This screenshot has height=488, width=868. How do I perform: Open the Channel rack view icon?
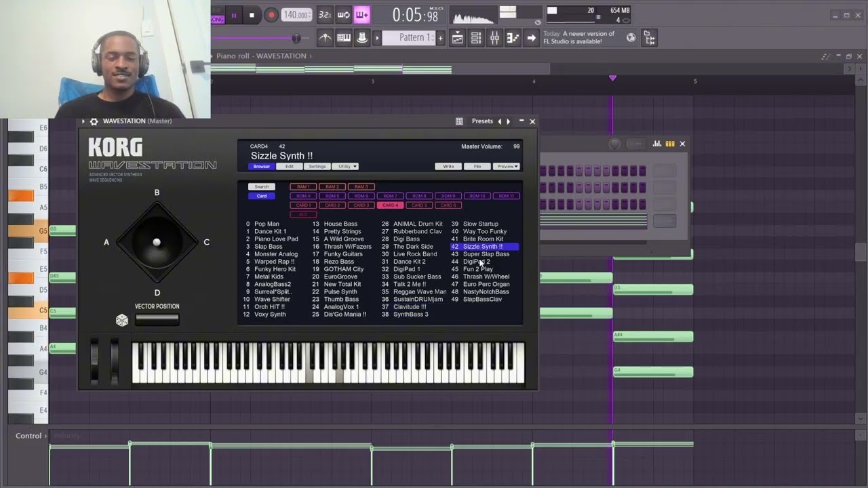click(476, 38)
